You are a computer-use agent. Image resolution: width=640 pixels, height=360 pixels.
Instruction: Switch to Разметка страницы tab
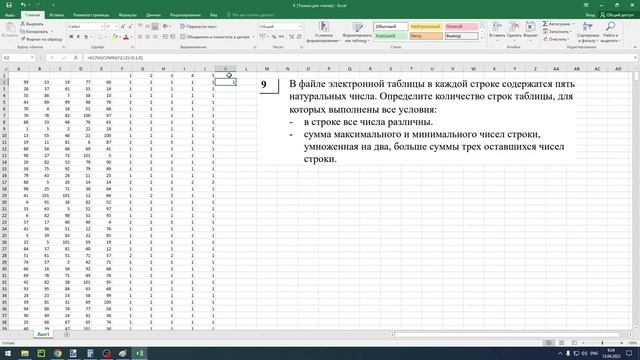point(91,15)
